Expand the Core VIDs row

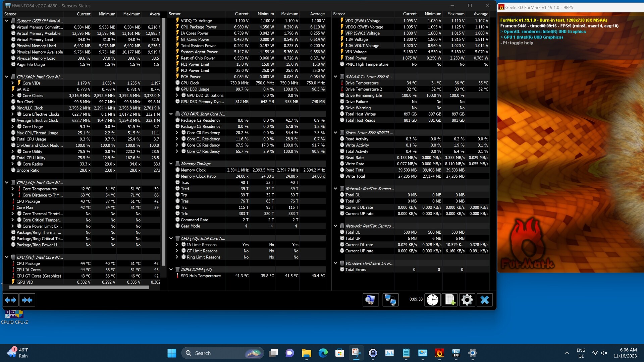(x=13, y=83)
